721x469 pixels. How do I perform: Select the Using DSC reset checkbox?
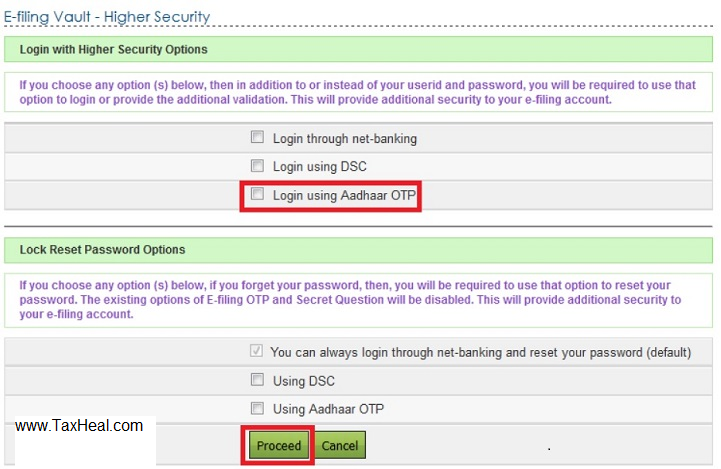[x=258, y=380]
